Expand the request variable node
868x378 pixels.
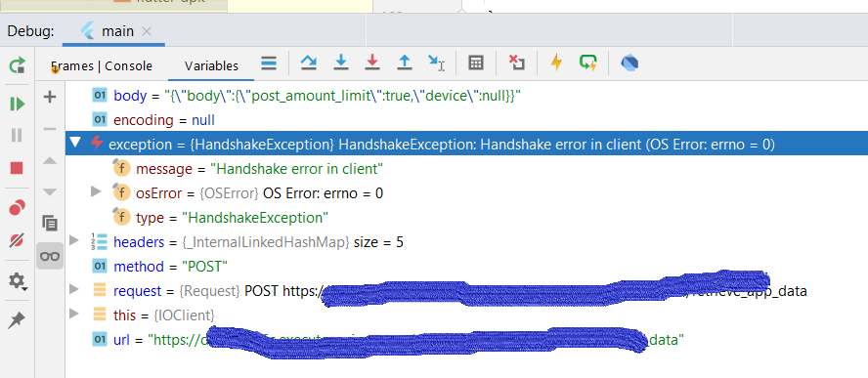click(x=74, y=289)
